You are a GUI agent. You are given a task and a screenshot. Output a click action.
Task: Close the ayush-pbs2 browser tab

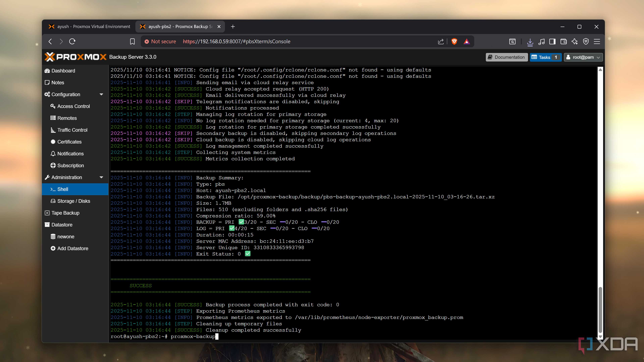point(219,26)
